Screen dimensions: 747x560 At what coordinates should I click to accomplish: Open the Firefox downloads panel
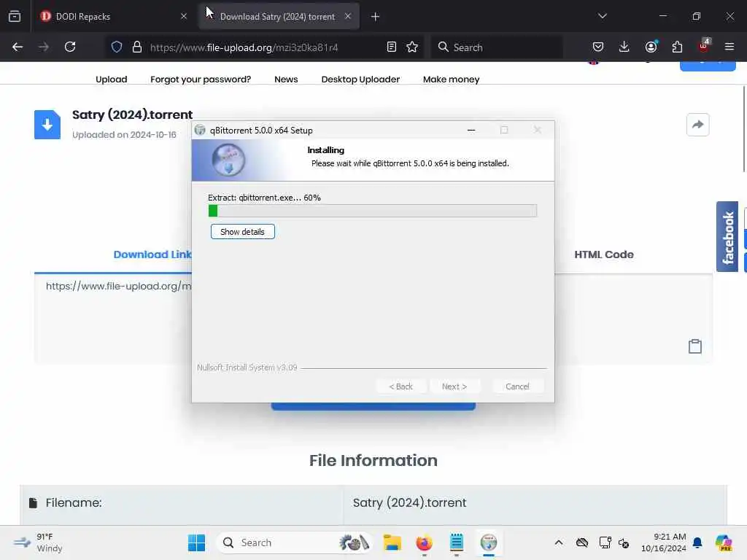pos(624,47)
